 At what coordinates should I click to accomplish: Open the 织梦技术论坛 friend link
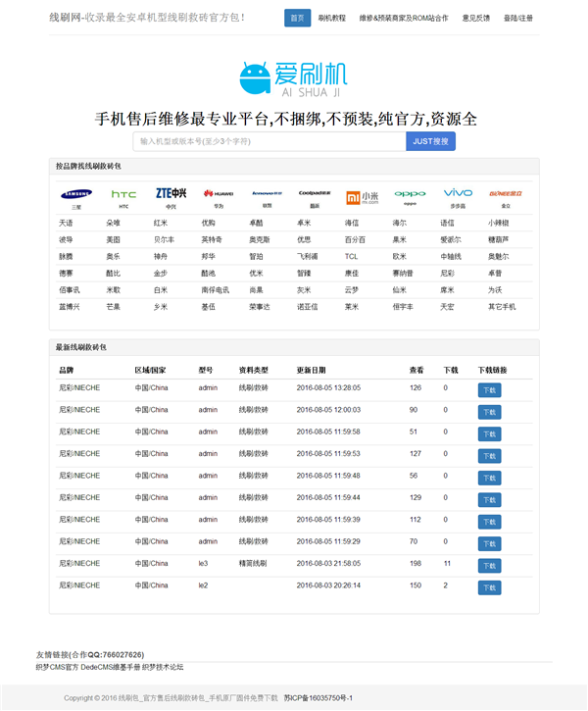click(163, 668)
